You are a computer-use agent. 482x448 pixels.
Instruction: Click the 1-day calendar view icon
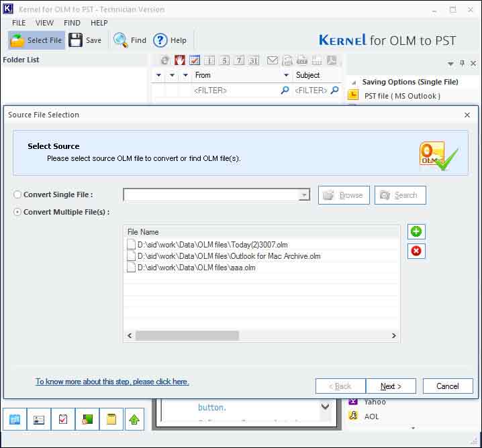(209, 60)
